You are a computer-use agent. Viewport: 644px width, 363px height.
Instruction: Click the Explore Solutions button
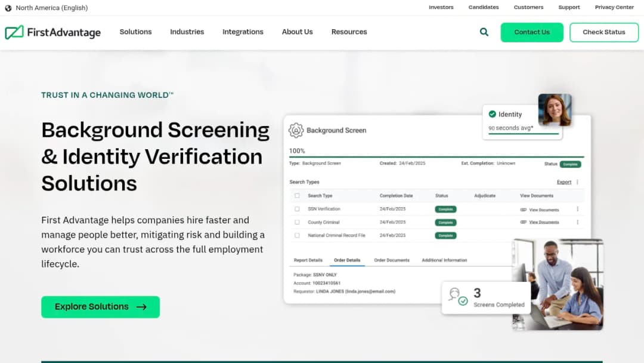point(101,307)
